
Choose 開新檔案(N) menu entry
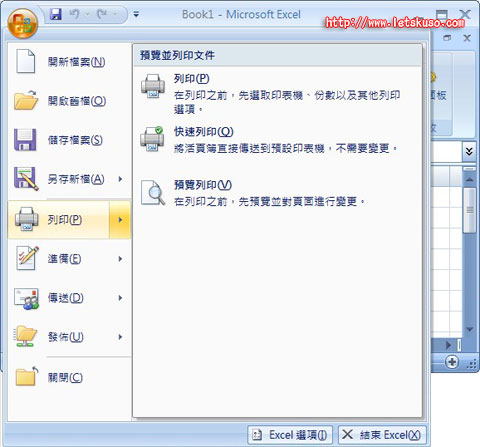tap(69, 62)
